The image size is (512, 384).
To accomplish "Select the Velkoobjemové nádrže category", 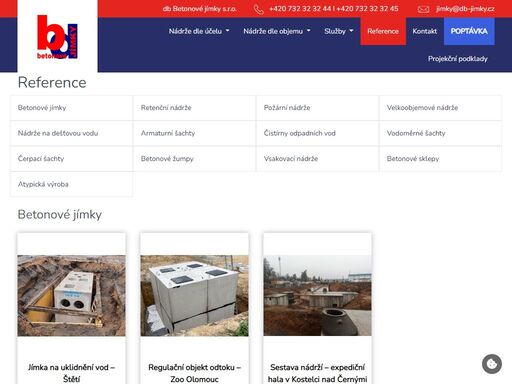I will pyautogui.click(x=440, y=108).
